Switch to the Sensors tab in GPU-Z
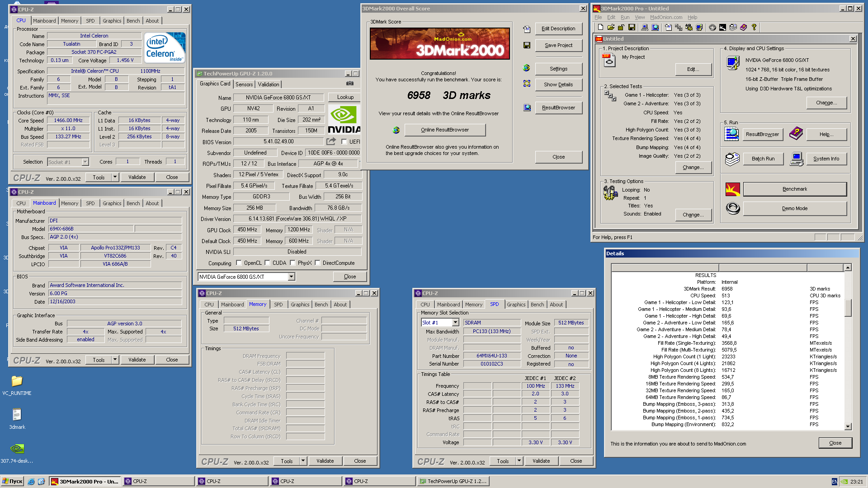Image resolution: width=868 pixels, height=488 pixels. [x=244, y=84]
